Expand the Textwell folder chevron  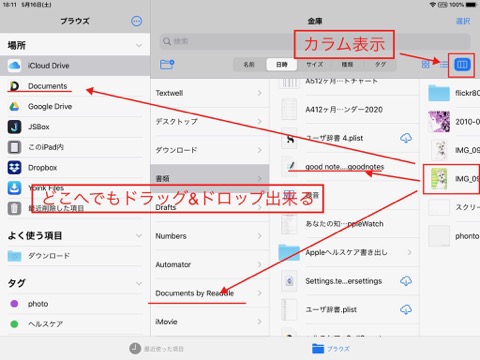(x=259, y=93)
